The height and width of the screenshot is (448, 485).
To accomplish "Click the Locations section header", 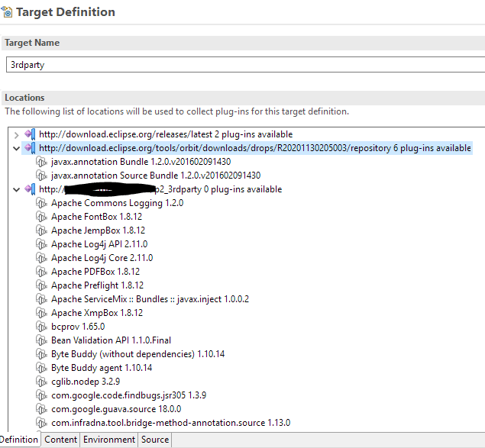I will (x=243, y=98).
